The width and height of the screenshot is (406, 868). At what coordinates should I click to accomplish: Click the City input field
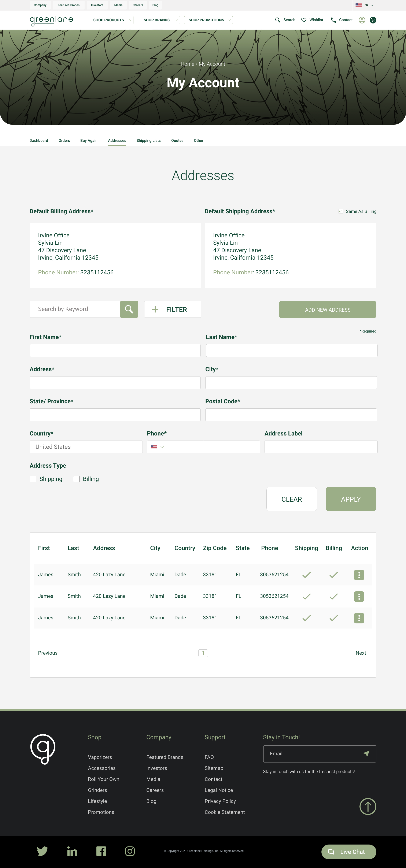(291, 382)
